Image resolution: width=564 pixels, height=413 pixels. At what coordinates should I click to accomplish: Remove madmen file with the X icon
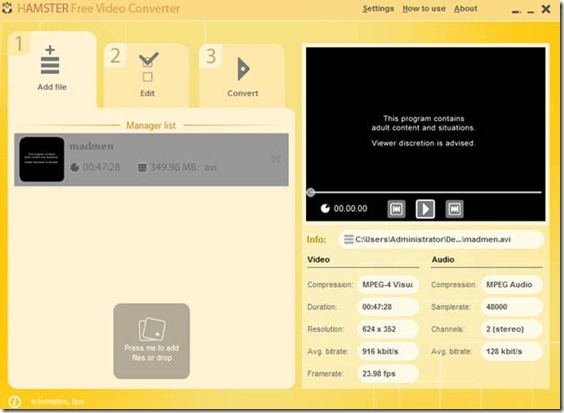tap(276, 159)
